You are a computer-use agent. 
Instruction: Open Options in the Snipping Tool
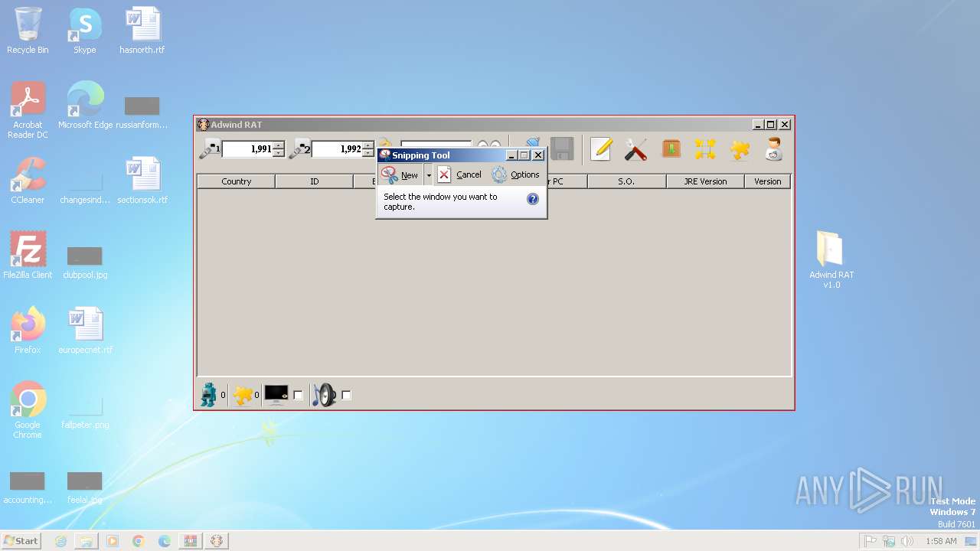tap(516, 175)
